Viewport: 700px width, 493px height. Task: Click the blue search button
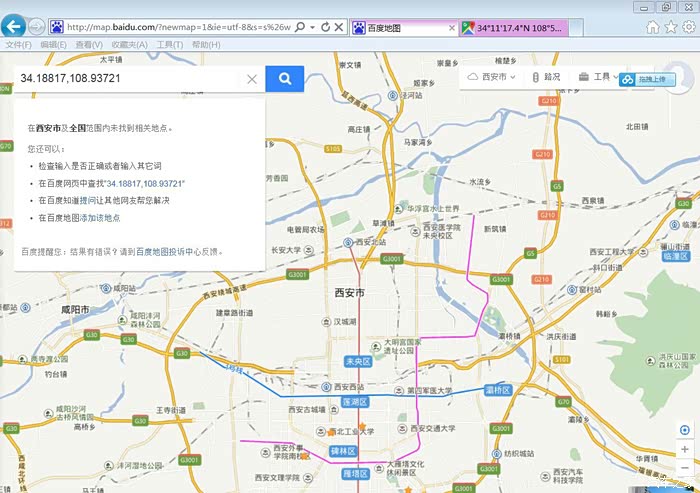(285, 79)
